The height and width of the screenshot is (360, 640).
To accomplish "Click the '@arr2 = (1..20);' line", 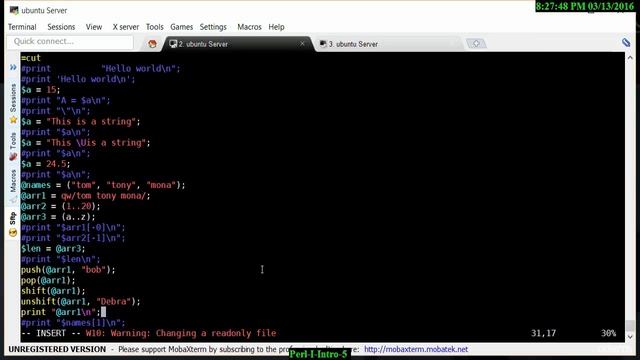I will [x=60, y=207].
